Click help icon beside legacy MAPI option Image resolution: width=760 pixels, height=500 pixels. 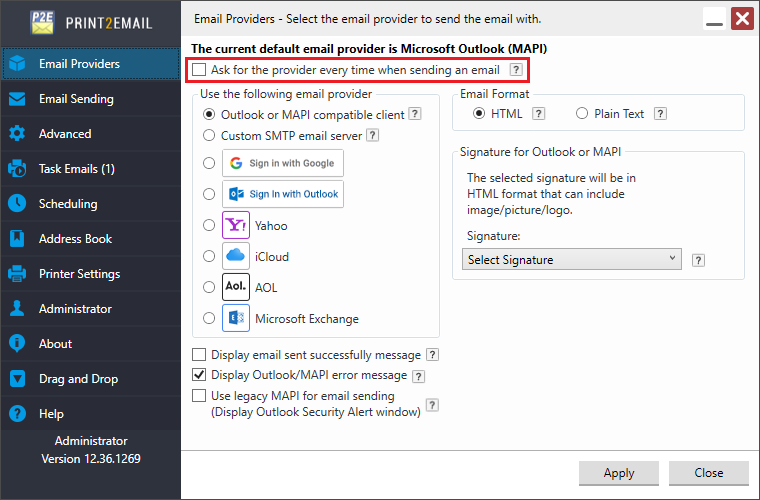432,405
